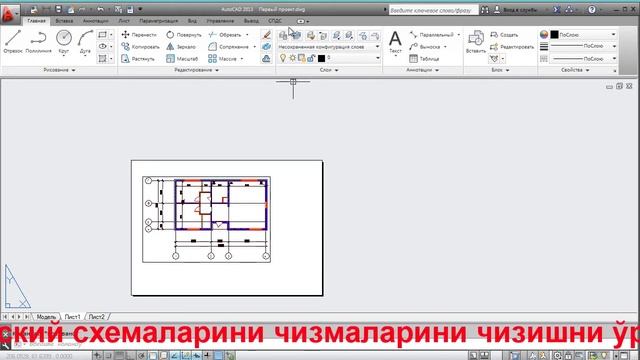Click the erase tool icon

tap(267, 35)
